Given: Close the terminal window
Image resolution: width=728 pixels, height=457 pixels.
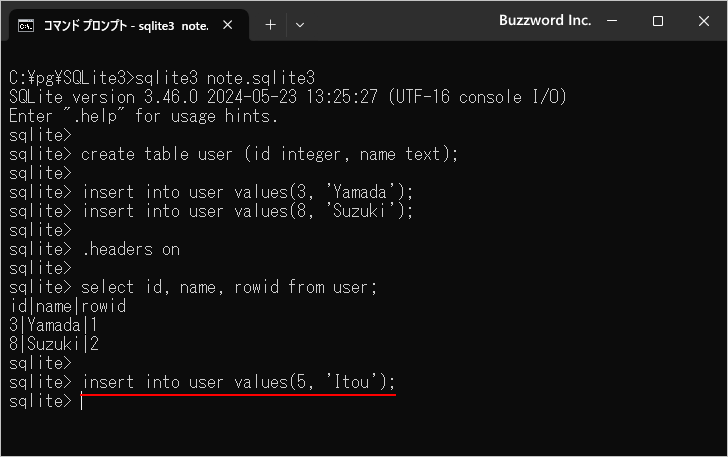Looking at the screenshot, I should pyautogui.click(x=703, y=21).
